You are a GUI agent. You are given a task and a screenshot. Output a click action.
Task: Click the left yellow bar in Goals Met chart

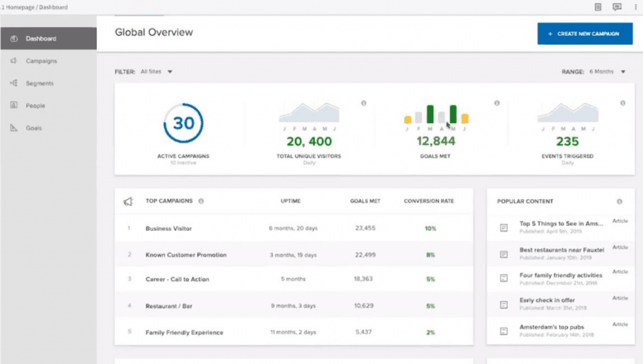coord(408,120)
